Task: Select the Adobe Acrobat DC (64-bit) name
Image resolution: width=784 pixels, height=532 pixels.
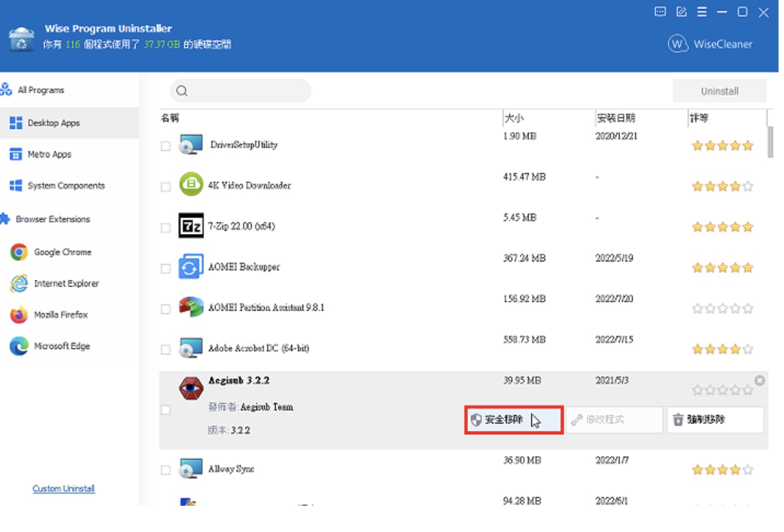Action: point(258,348)
